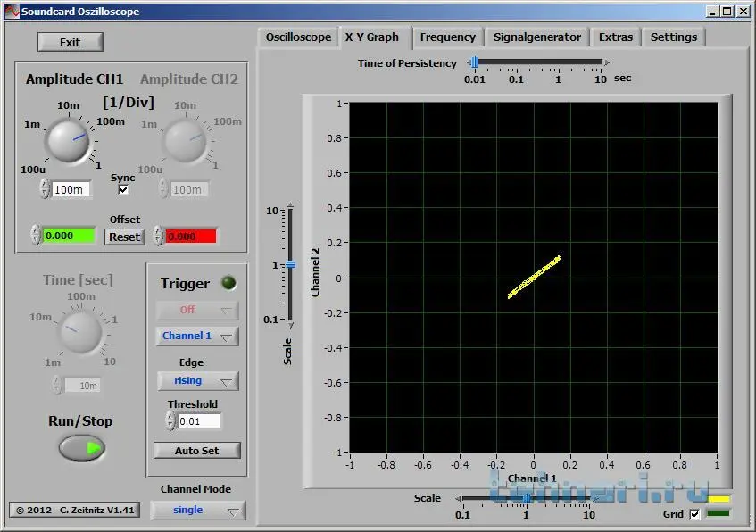Click the CH1 offset stepper arrows
The width and height of the screenshot is (756, 532).
[36, 236]
